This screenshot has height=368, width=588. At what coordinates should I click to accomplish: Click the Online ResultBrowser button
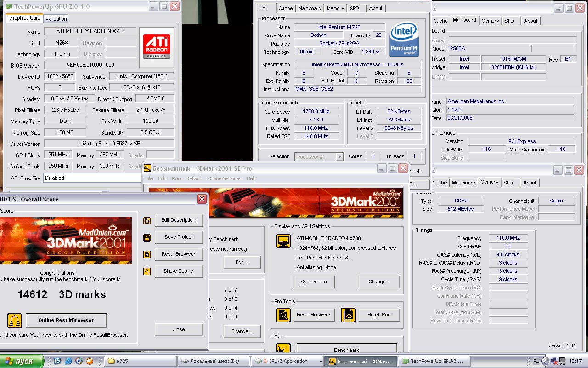coord(66,320)
